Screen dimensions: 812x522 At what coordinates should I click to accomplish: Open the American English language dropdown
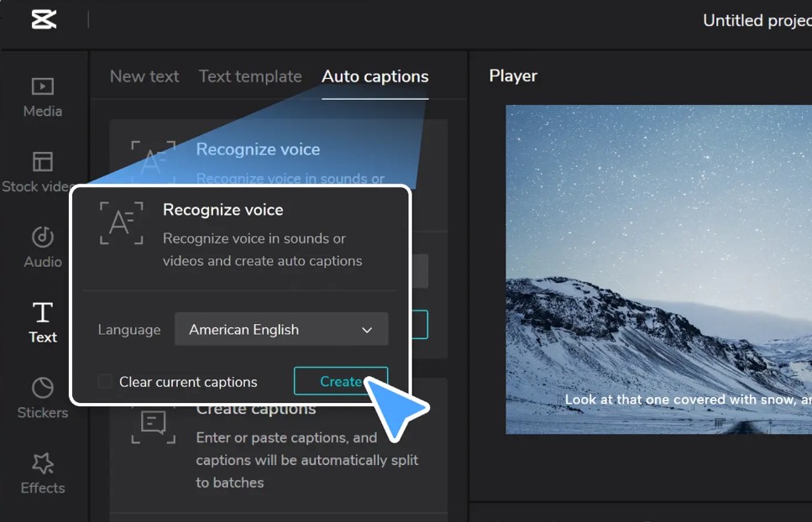point(281,329)
